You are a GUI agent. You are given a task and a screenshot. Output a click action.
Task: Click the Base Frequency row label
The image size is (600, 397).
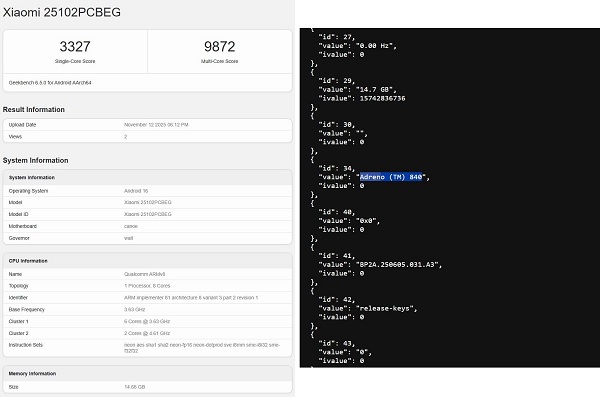pyautogui.click(x=27, y=310)
